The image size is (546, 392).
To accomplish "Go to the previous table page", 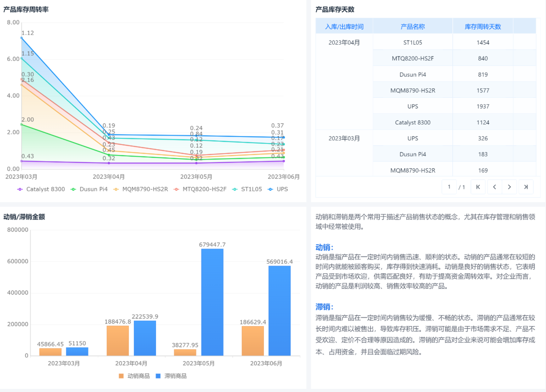I will 494,187.
